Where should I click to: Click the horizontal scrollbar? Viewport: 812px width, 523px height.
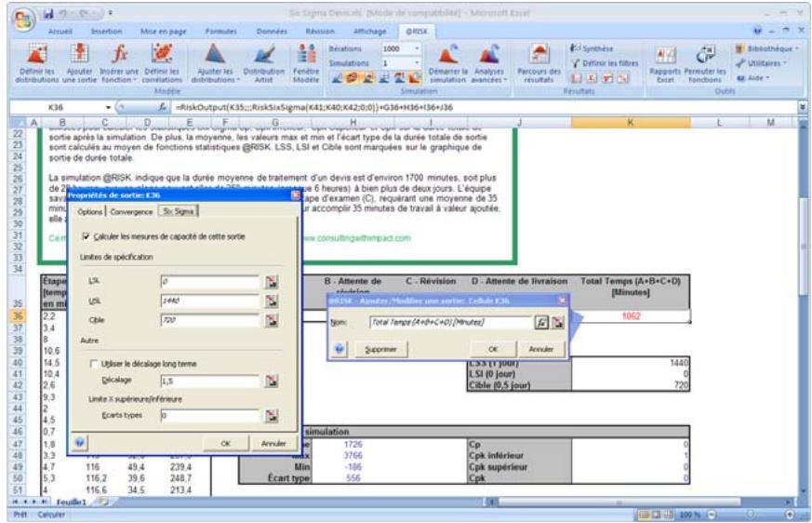[619, 502]
